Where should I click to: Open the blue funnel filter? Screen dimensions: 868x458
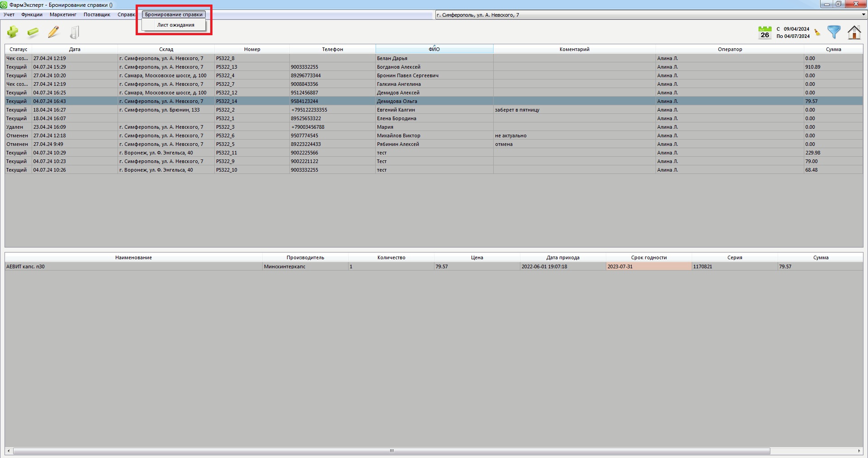pos(834,32)
